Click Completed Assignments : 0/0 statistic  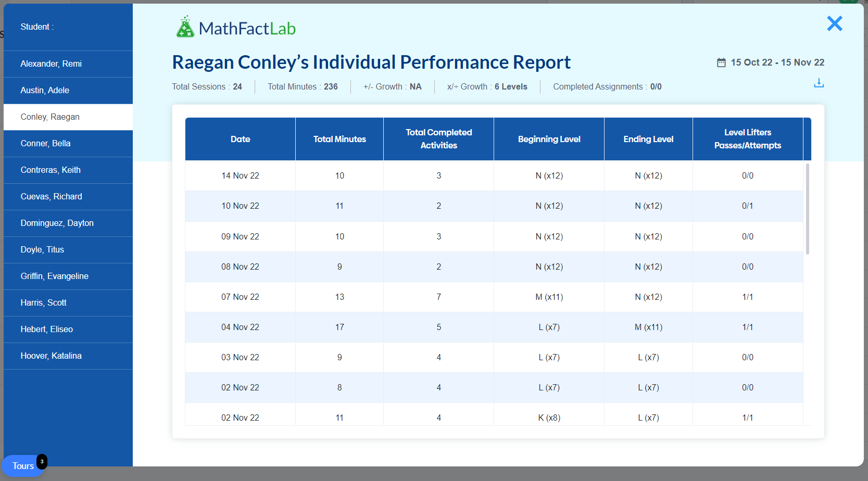(607, 87)
